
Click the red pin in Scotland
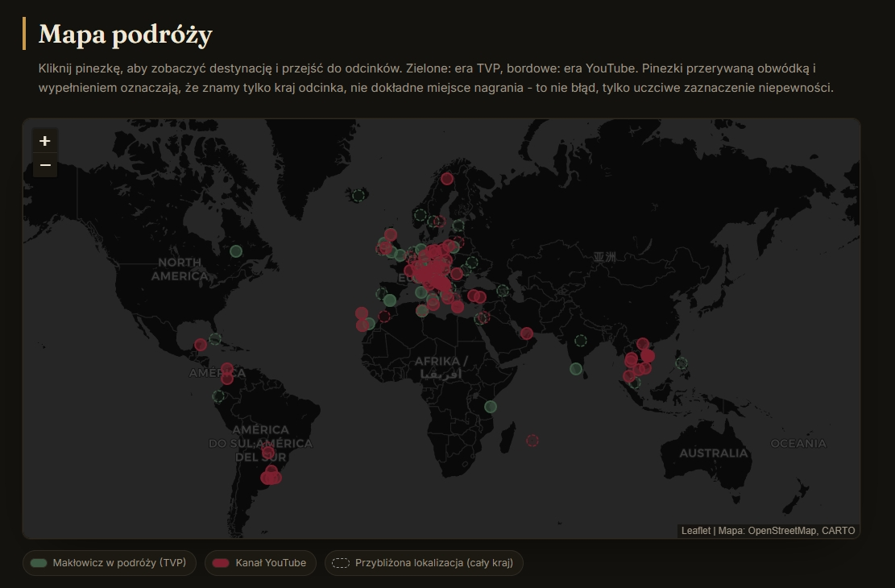point(391,234)
